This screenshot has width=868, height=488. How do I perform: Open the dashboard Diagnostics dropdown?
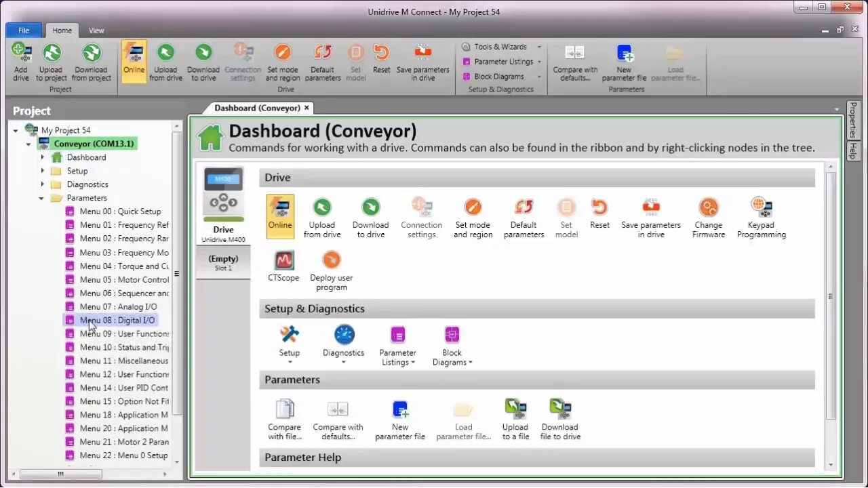[x=343, y=344]
